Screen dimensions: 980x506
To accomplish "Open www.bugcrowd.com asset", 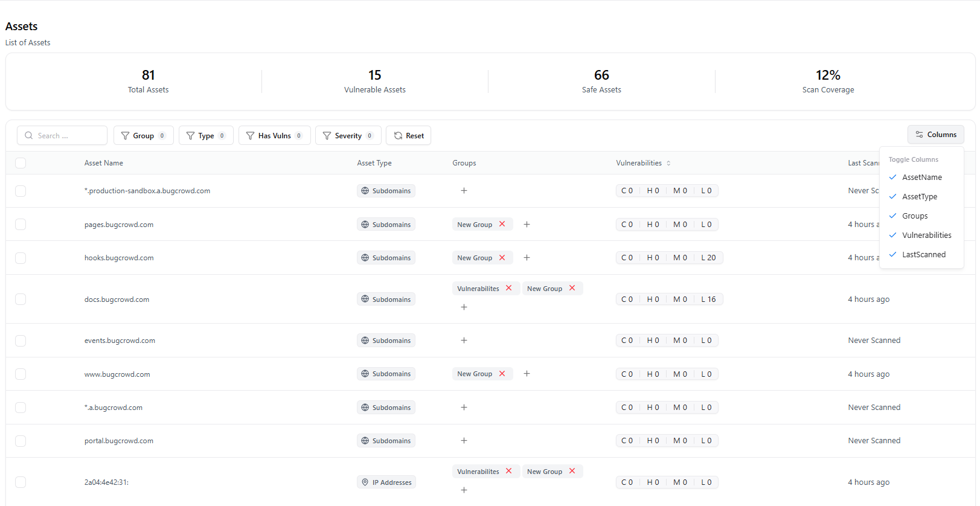I will click(117, 374).
